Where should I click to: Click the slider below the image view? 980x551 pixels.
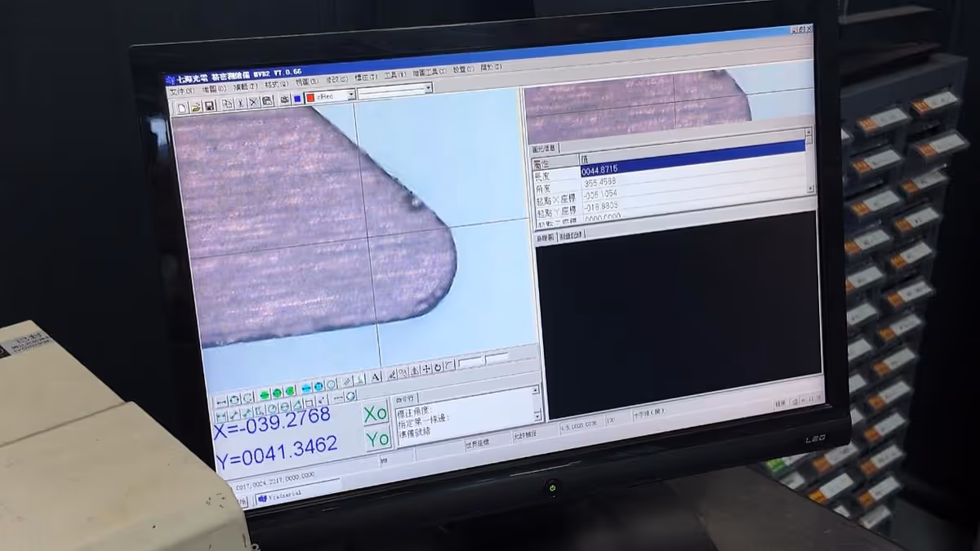pyautogui.click(x=483, y=361)
